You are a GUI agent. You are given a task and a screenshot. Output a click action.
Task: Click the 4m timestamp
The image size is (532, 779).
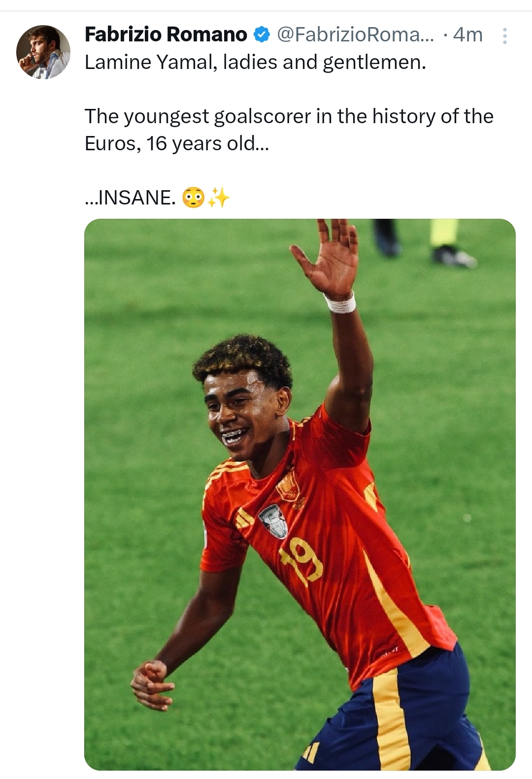[x=467, y=34]
